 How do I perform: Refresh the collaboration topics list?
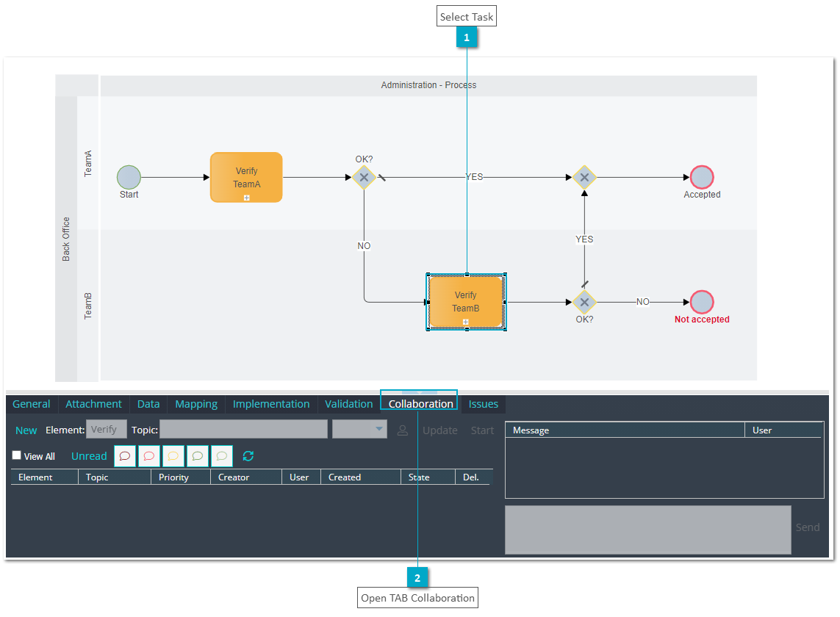coord(248,456)
